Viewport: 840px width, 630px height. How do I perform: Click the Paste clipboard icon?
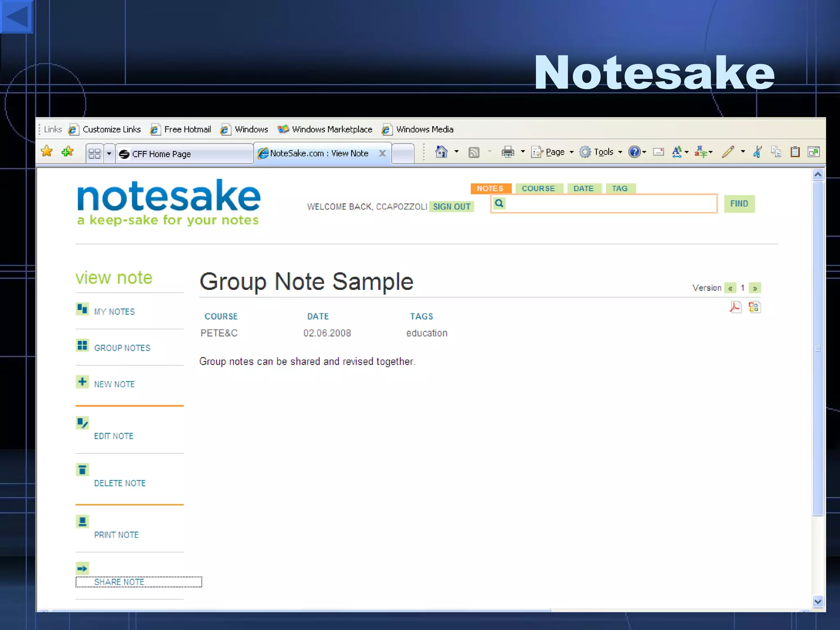[795, 152]
